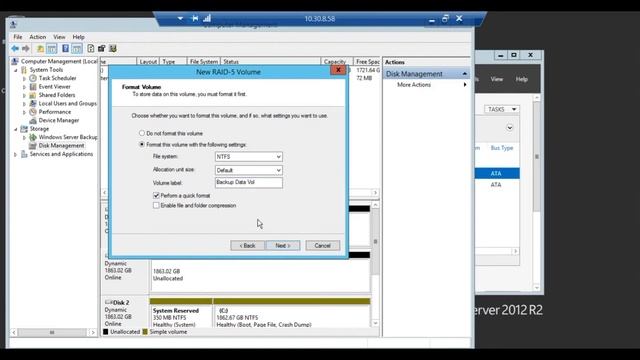Click the tree pane horizontal scrollbar
Viewport: 640px width, 360px height.
53,332
